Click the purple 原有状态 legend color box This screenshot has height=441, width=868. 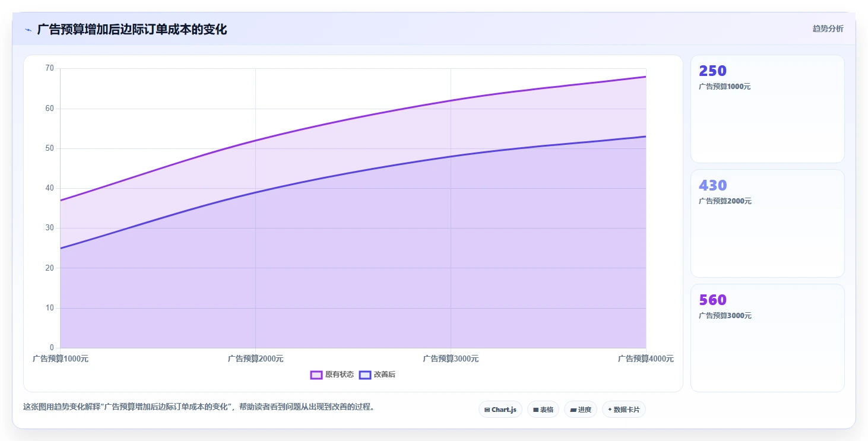[x=316, y=375]
